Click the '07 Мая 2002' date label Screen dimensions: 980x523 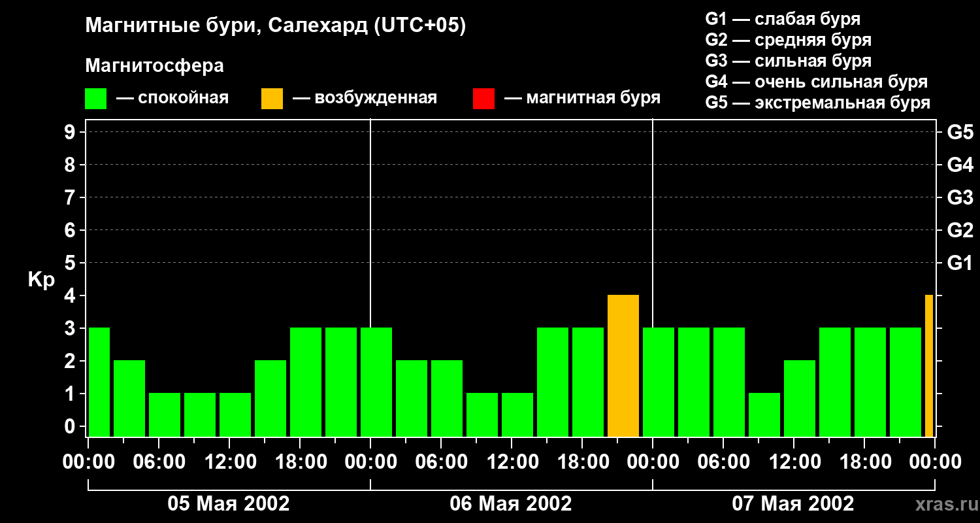(793, 503)
